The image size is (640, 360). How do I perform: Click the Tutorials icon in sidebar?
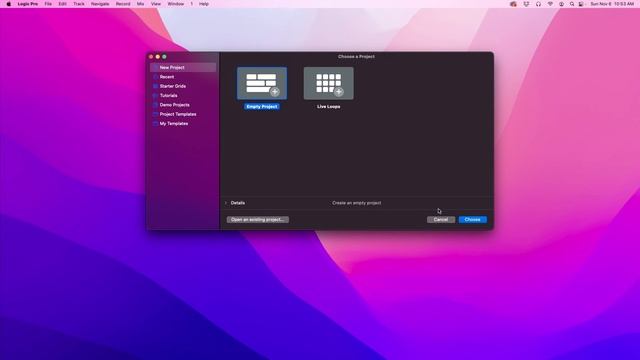pyautogui.click(x=156, y=96)
